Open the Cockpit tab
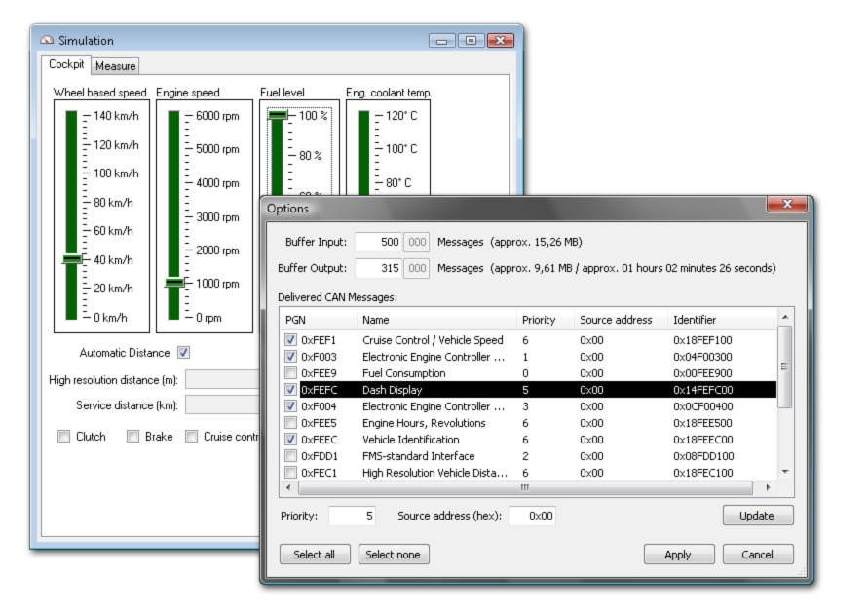 [x=66, y=65]
